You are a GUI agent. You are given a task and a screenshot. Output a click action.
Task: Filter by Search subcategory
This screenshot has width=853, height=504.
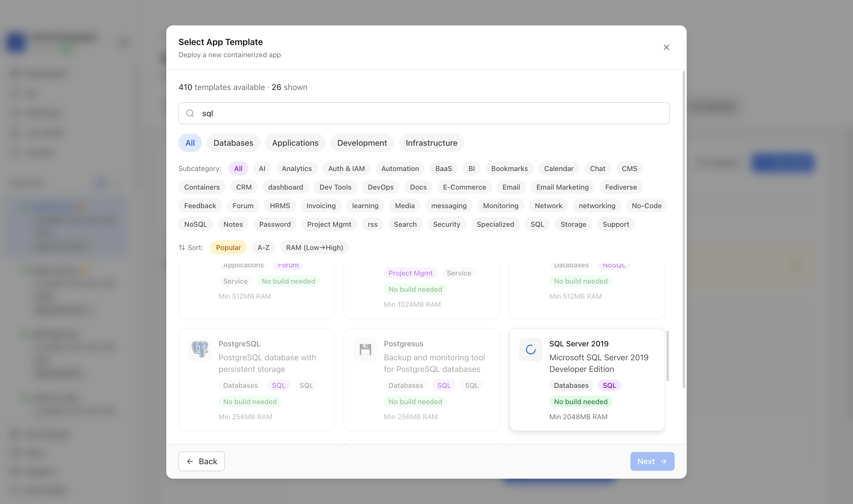coord(405,224)
